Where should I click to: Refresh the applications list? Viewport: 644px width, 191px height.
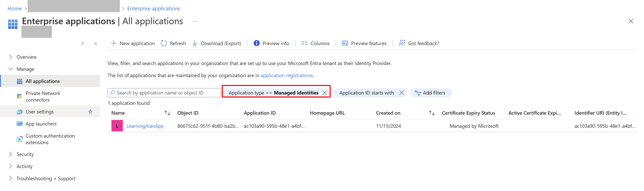click(x=173, y=43)
